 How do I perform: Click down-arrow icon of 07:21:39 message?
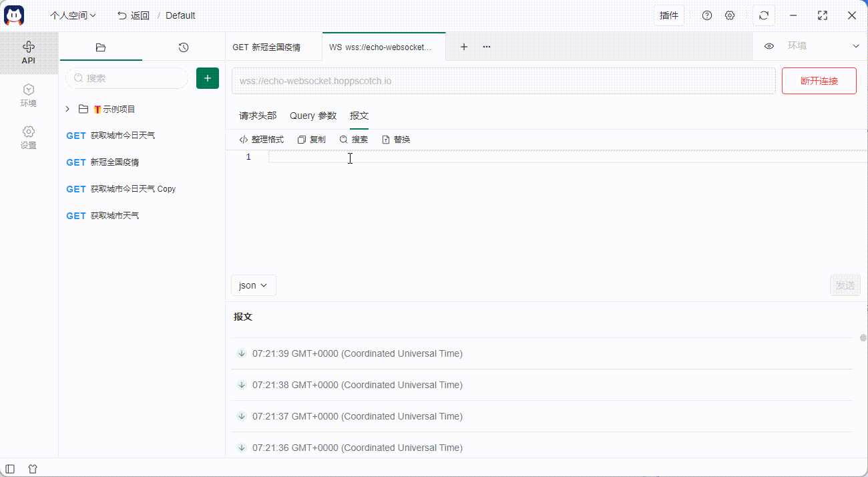tap(242, 353)
